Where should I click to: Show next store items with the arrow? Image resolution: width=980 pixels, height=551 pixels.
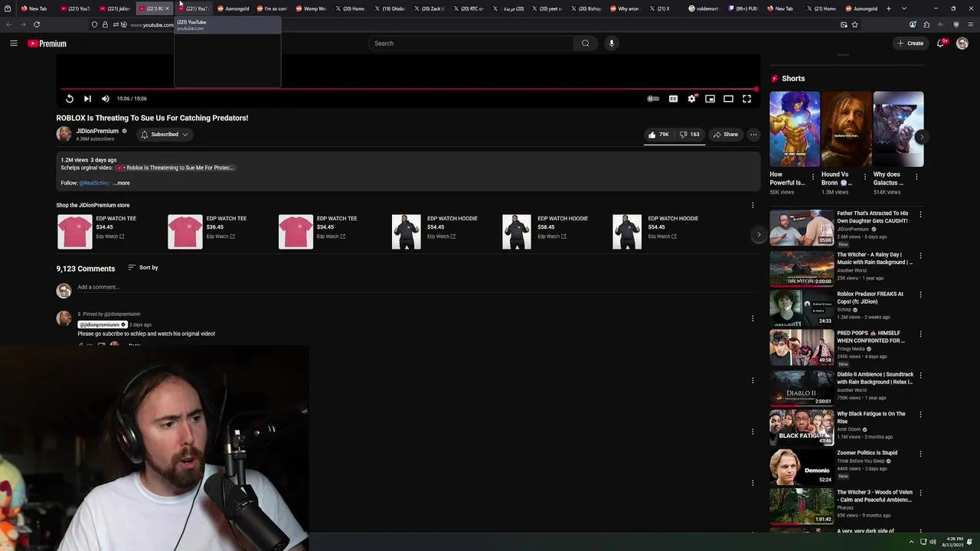pos(759,235)
